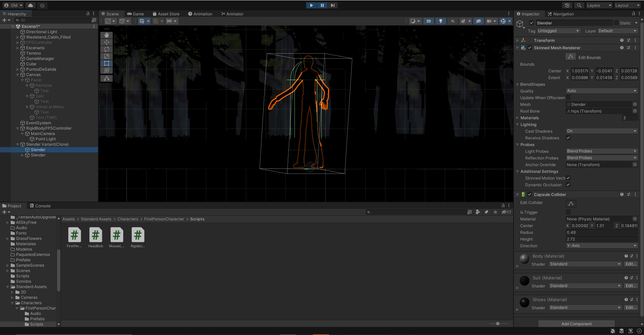
Task: Select the Move tool in Scene
Action: click(x=106, y=42)
